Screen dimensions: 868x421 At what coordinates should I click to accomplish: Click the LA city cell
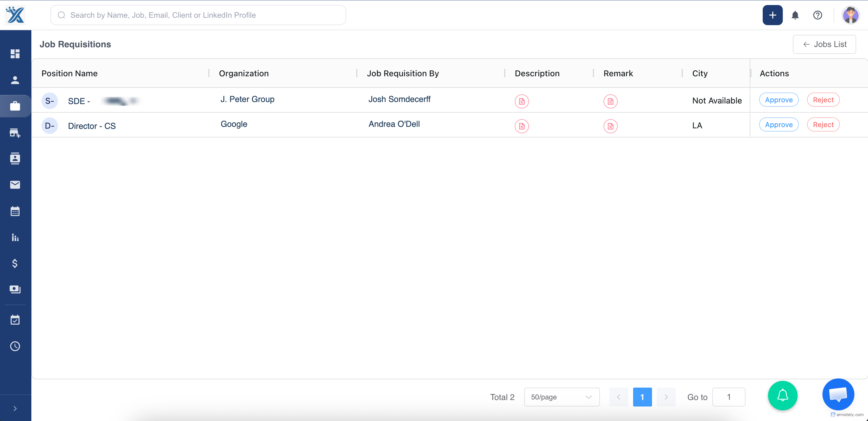[697, 126]
